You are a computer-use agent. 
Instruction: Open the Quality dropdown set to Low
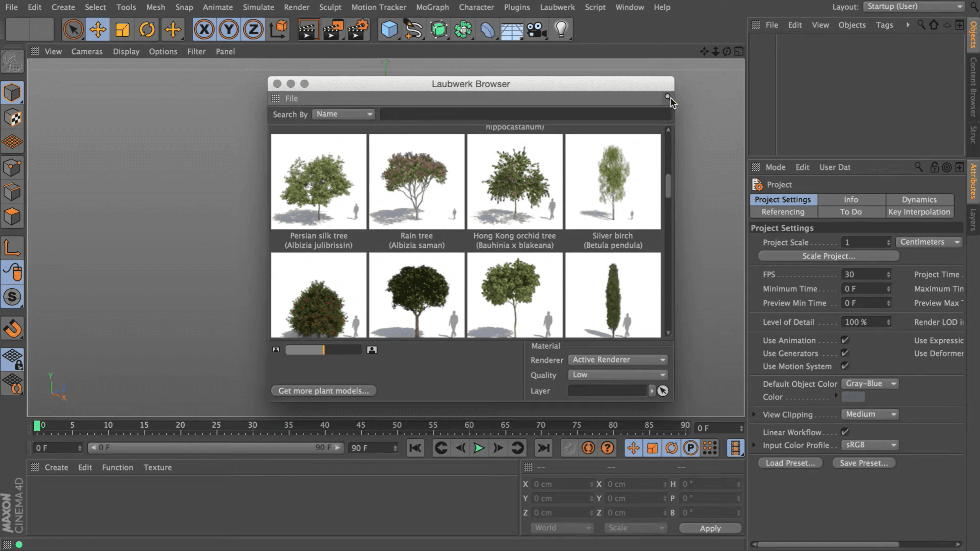[618, 374]
